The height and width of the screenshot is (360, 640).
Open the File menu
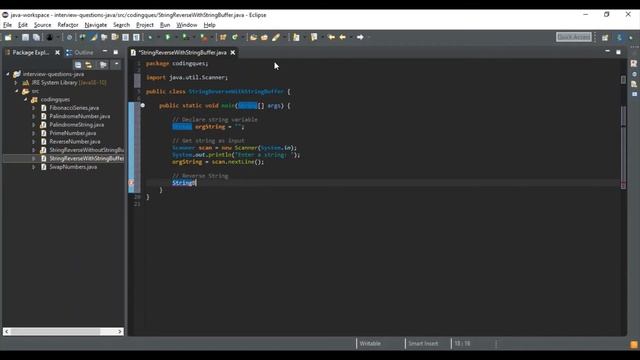click(7, 25)
